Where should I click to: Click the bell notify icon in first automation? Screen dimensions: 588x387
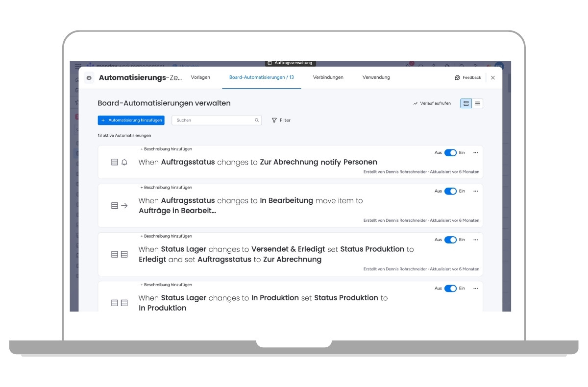pyautogui.click(x=124, y=162)
